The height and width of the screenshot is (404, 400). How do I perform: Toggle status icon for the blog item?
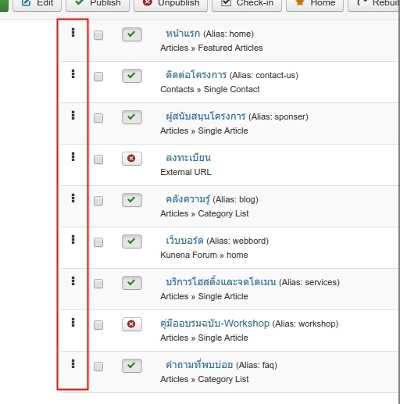coord(132,200)
